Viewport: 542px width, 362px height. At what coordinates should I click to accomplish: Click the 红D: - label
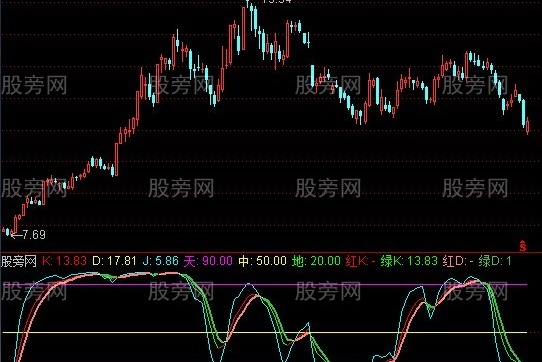pos(458,261)
